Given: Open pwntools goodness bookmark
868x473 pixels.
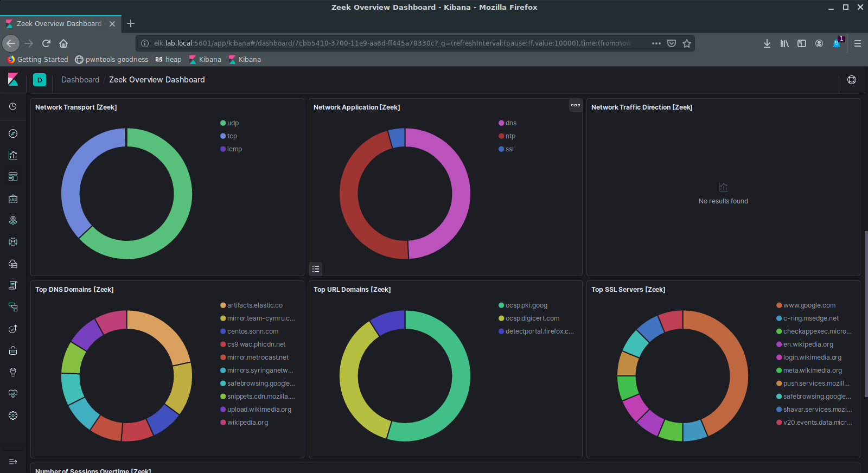Looking at the screenshot, I should pos(112,60).
